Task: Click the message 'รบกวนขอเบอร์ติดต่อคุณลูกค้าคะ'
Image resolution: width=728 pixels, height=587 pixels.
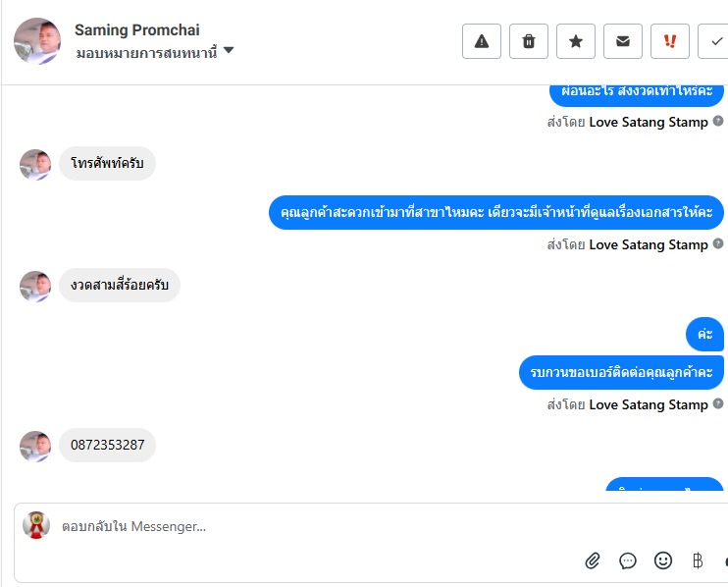Action: click(x=621, y=373)
